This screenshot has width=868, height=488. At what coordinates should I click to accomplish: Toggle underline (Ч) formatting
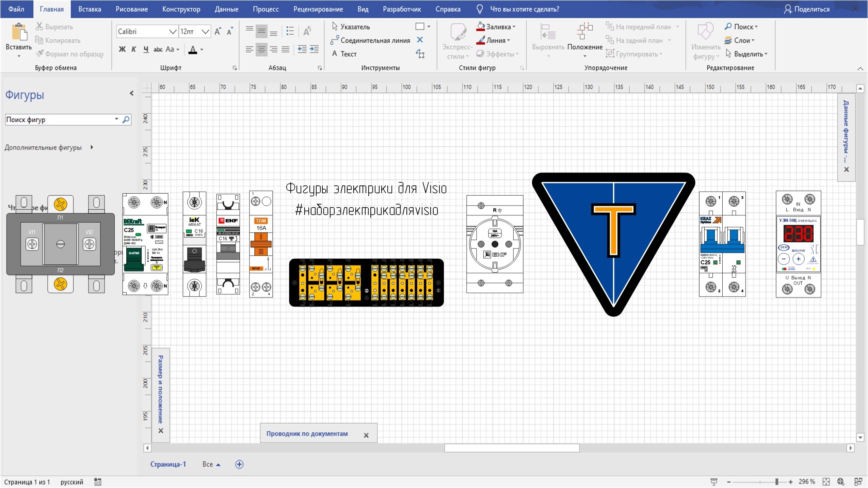pos(146,50)
